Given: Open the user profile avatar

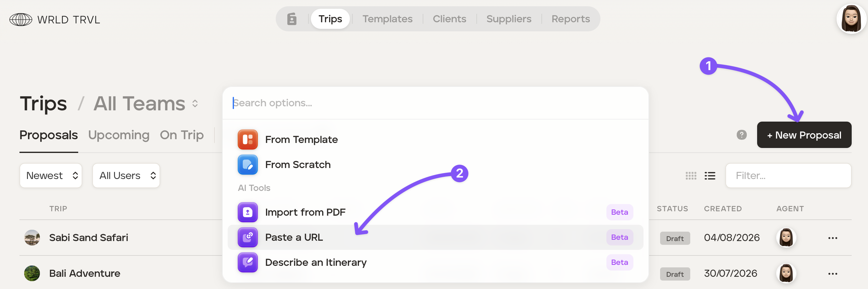Looking at the screenshot, I should 851,19.
